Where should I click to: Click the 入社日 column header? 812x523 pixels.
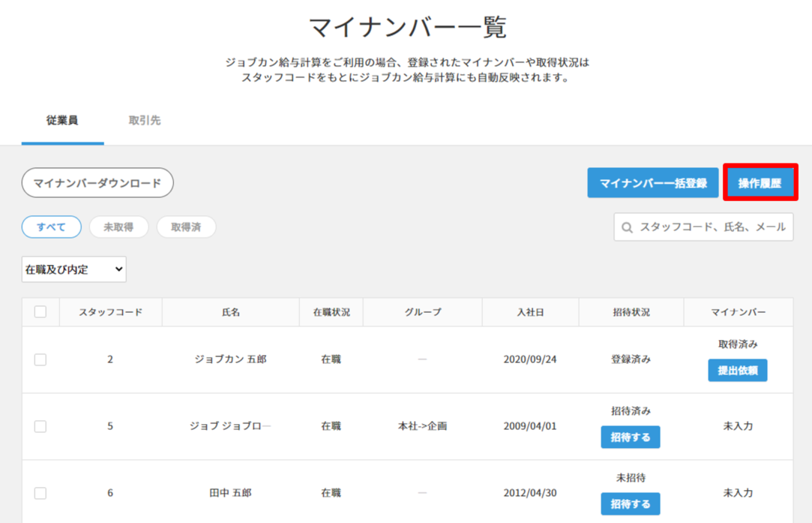(530, 312)
